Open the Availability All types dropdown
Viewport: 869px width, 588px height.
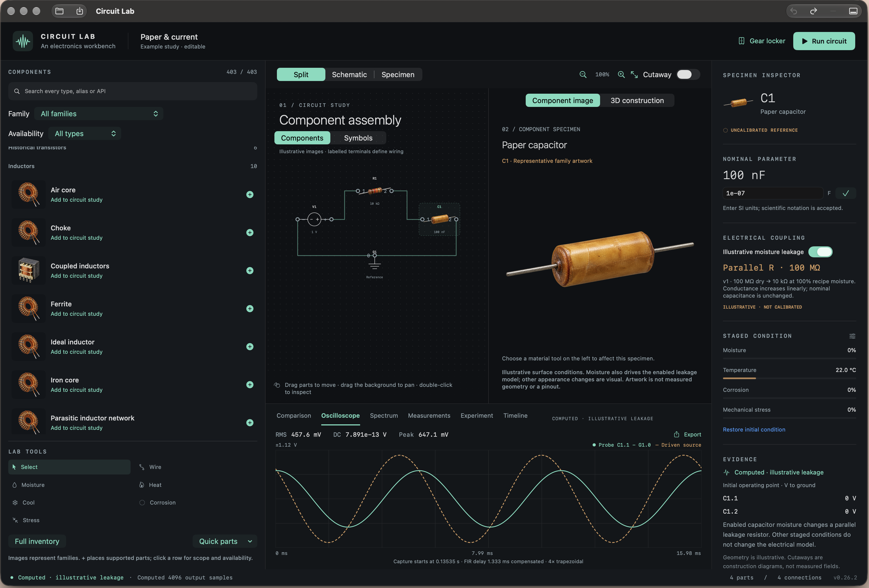pos(85,134)
